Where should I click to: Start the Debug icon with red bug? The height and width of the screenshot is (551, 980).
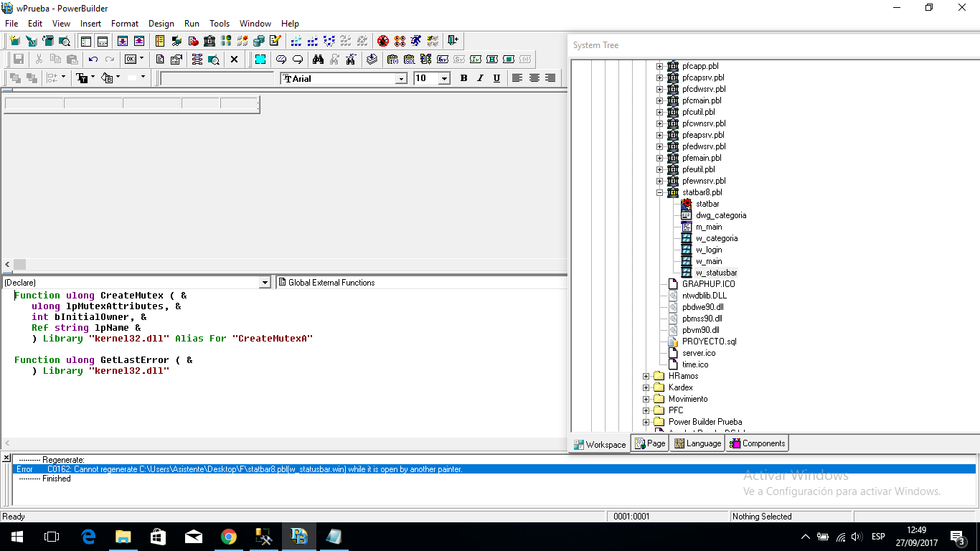tap(383, 41)
